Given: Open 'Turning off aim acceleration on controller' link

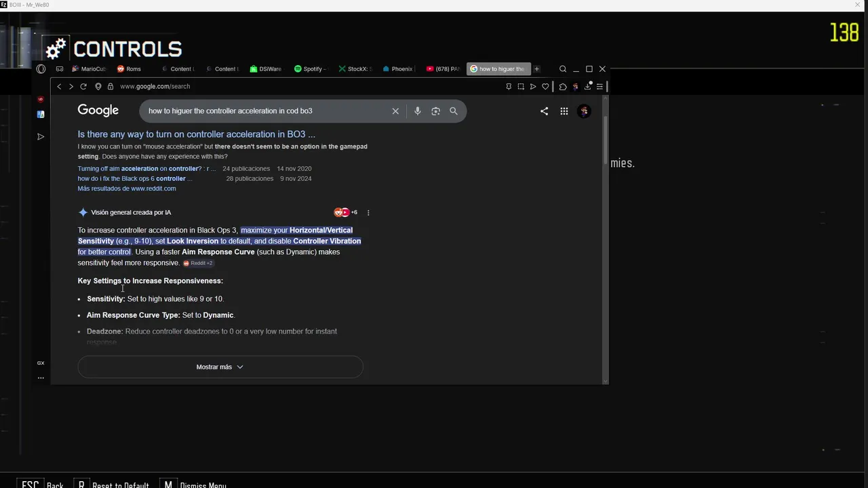Looking at the screenshot, I should 146,169.
